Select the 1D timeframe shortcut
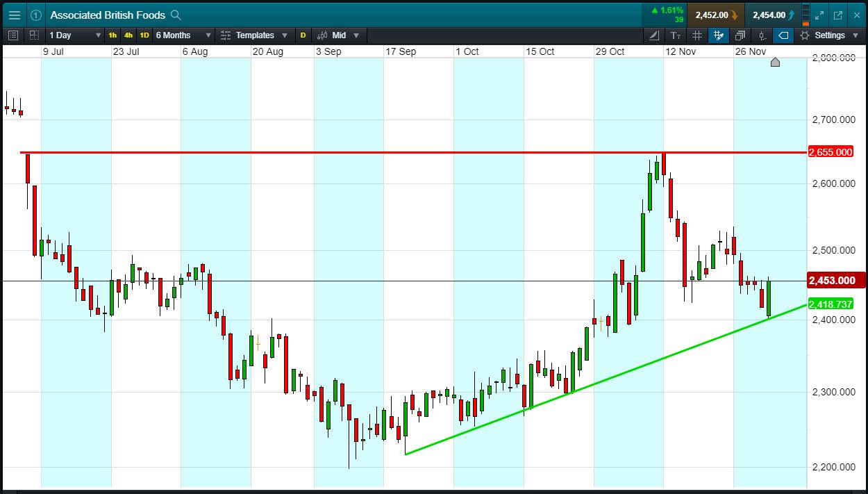The height and width of the screenshot is (494, 868). [144, 35]
